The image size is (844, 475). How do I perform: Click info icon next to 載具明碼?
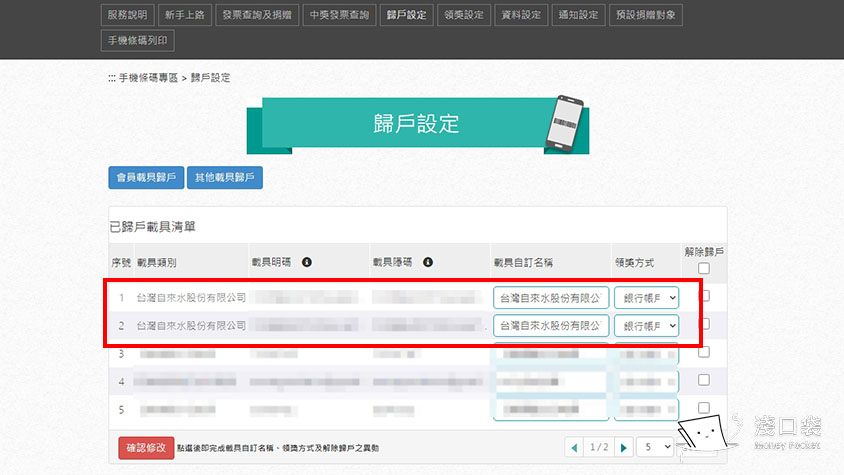tap(307, 262)
